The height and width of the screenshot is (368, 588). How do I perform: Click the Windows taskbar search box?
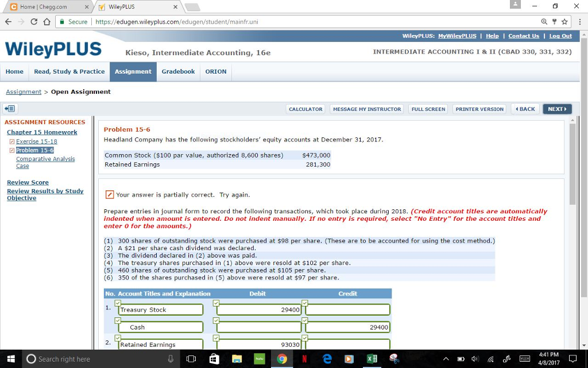pos(100,359)
